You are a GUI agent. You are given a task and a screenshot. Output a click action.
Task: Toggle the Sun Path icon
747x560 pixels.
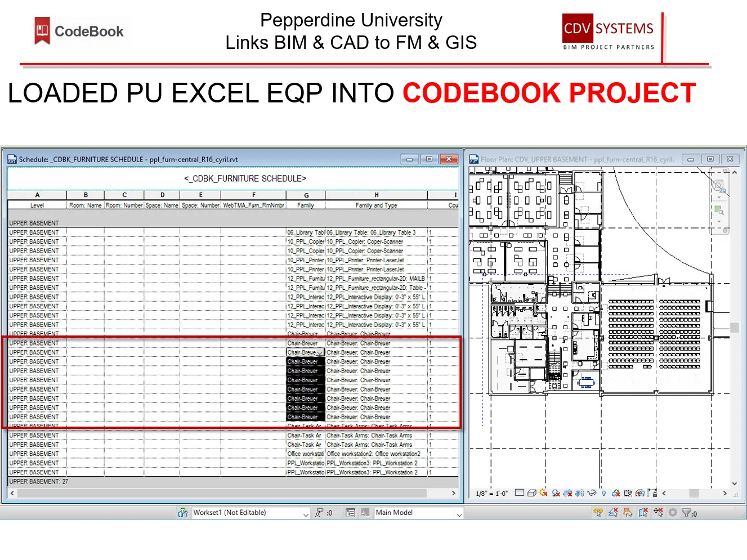[543, 492]
